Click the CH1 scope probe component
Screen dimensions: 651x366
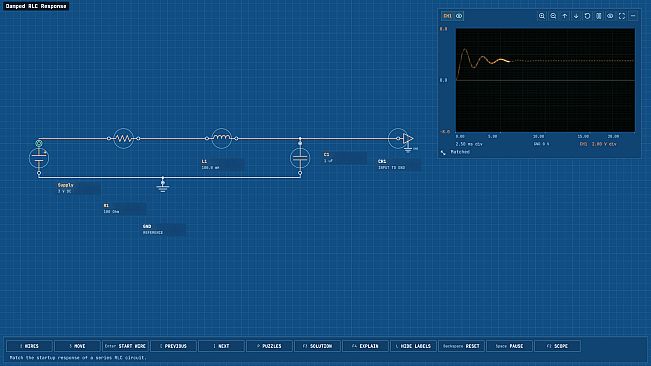tap(402, 139)
